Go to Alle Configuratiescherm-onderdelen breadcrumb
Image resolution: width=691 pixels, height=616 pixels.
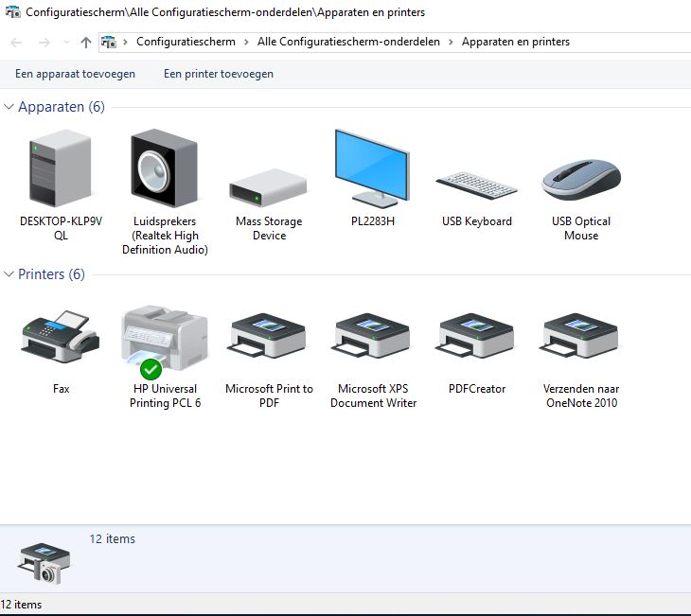click(348, 42)
